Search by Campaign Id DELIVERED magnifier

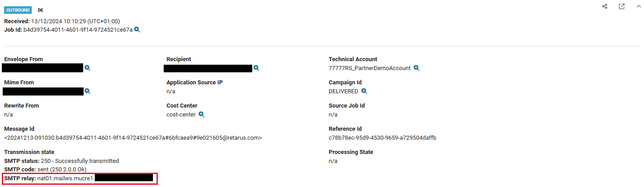(x=364, y=91)
